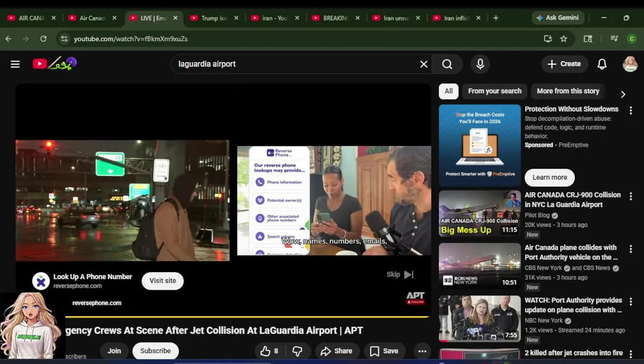
Task: Open Ask Gemini
Action: pos(558,18)
